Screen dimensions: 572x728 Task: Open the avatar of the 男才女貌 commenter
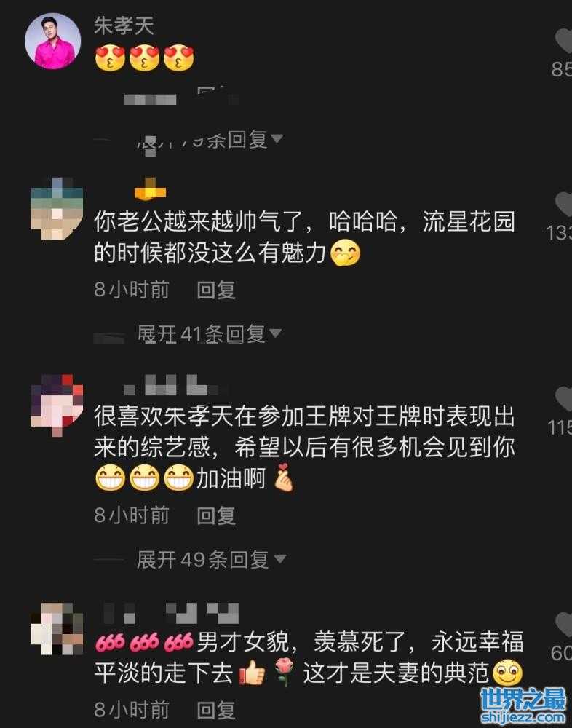point(57,629)
